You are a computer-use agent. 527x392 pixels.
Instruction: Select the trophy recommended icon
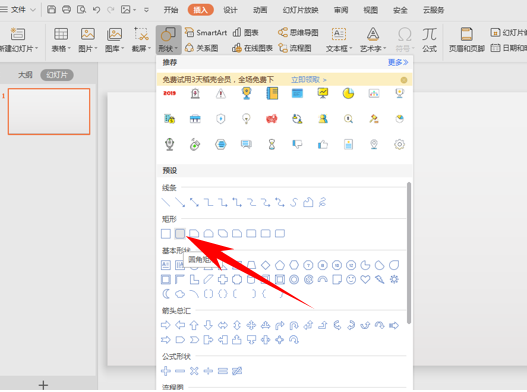(x=246, y=93)
